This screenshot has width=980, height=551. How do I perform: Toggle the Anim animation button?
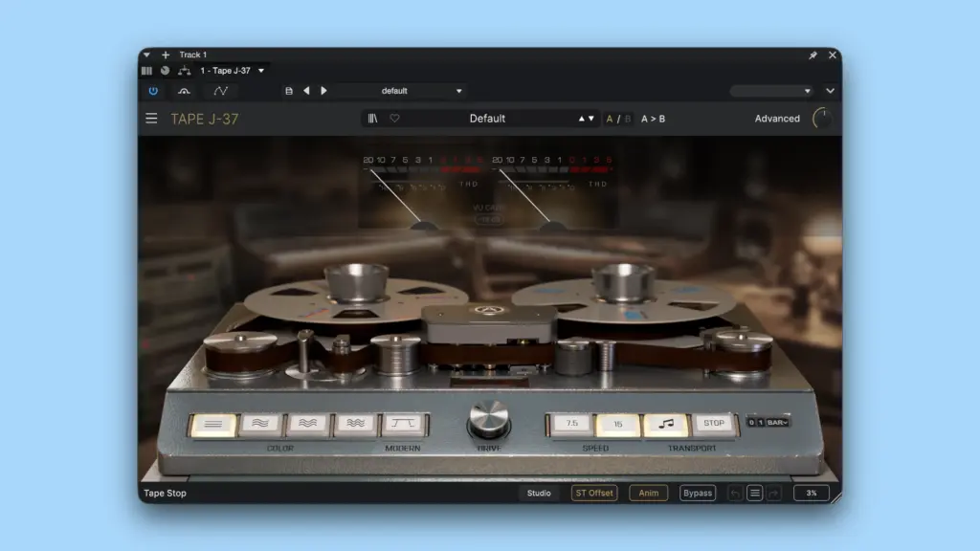pyautogui.click(x=648, y=493)
